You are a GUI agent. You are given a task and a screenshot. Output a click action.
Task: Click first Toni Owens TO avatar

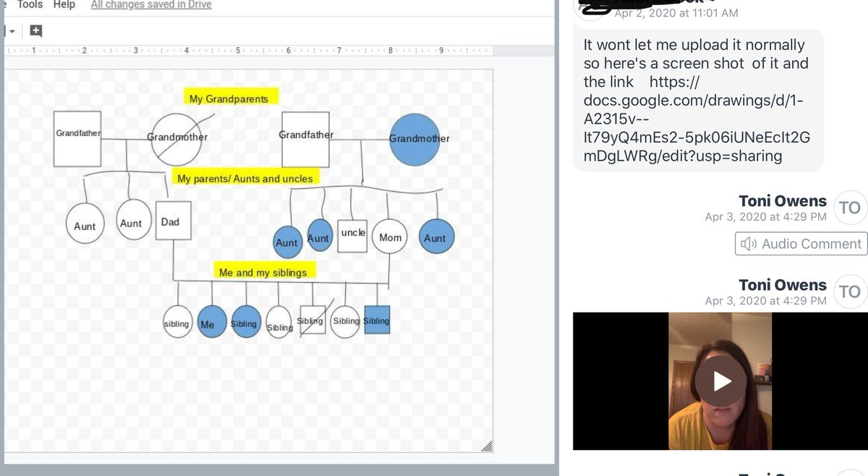(x=850, y=208)
